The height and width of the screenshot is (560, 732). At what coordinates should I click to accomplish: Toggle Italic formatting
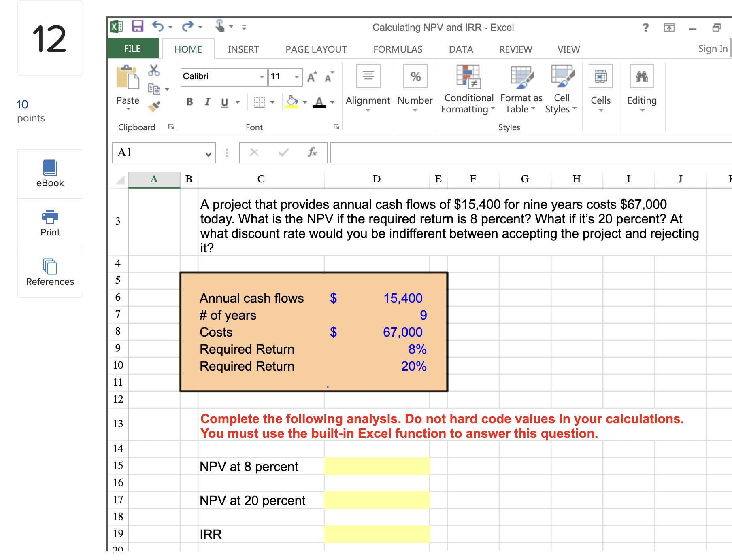click(207, 102)
